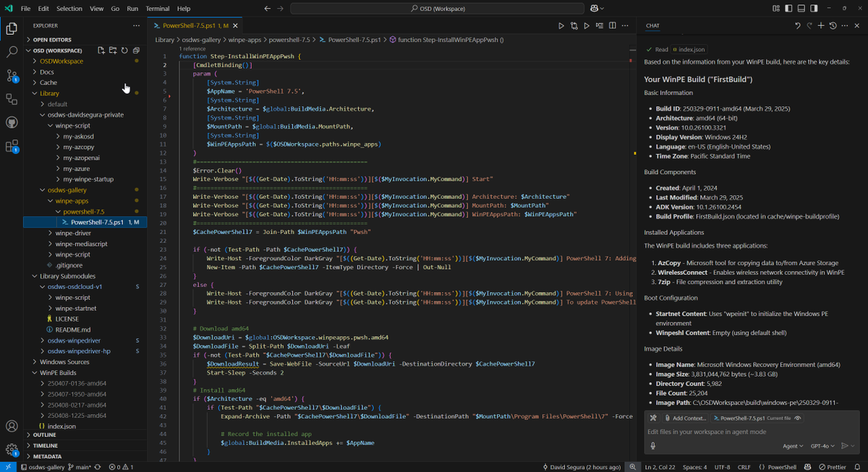Click index.json link in chat
This screenshot has height=472, width=868.
pyautogui.click(x=689, y=49)
